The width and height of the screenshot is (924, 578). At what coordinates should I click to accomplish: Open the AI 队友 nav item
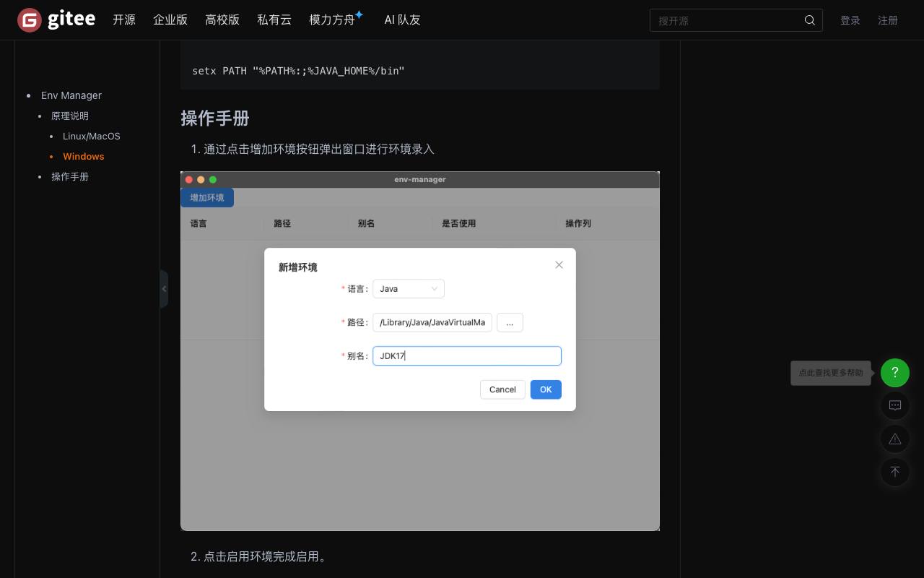coord(402,20)
